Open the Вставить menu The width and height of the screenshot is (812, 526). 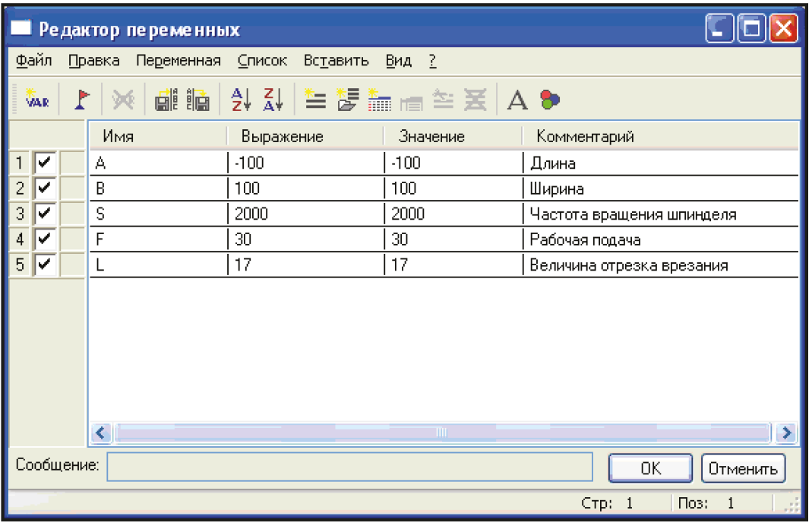coord(336,61)
